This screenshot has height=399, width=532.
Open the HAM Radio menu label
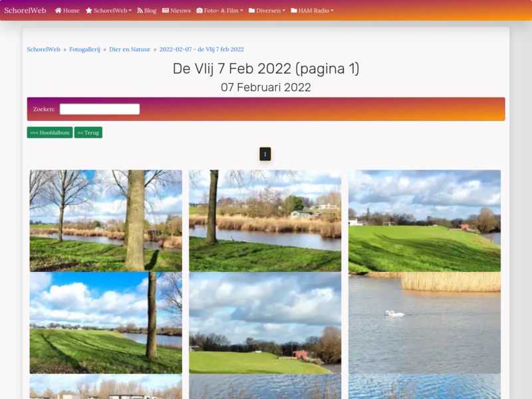point(314,11)
